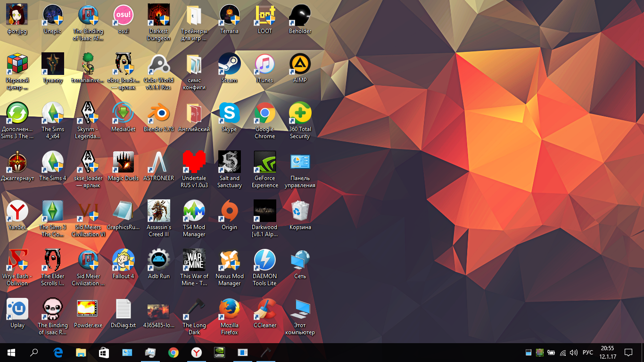Launch Skype from the desktop
This screenshot has height=362, width=644.
click(230, 113)
